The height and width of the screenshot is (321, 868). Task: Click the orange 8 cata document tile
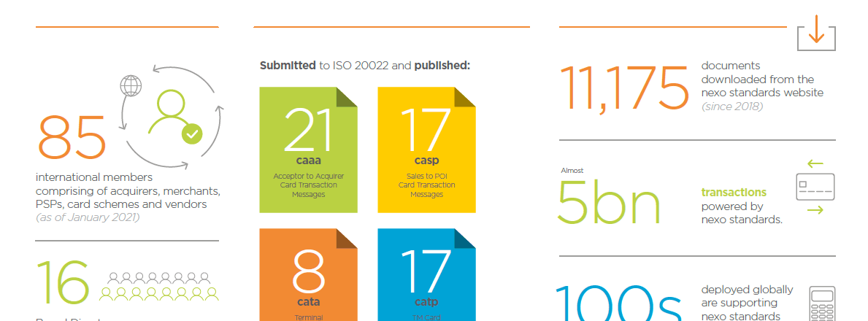pyautogui.click(x=308, y=274)
